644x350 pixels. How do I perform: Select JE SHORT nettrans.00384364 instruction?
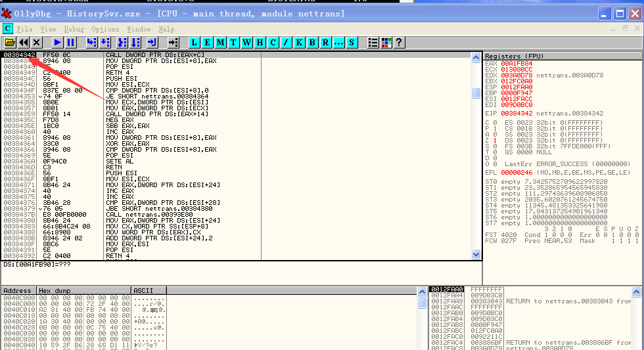(157, 97)
